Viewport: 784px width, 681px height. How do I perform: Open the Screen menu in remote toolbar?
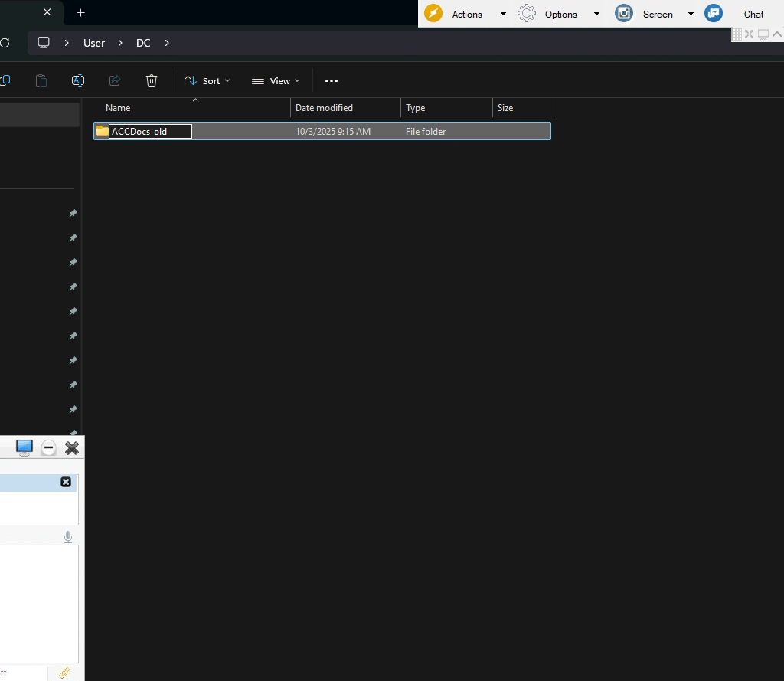tap(657, 14)
